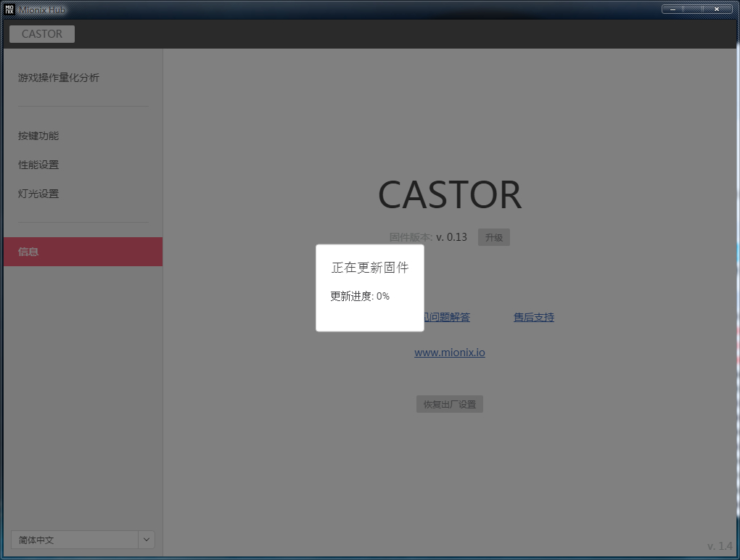Select the CASTOR device tab
The image size is (740, 560).
point(42,34)
